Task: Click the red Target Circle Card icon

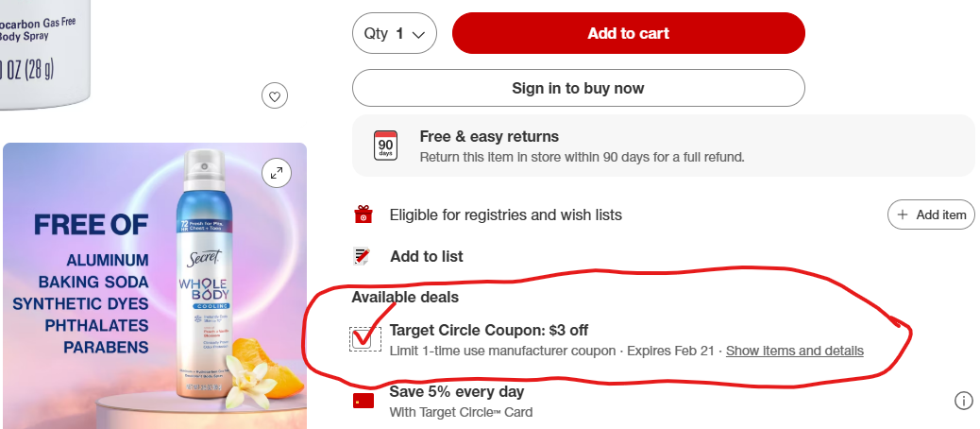Action: point(363,401)
